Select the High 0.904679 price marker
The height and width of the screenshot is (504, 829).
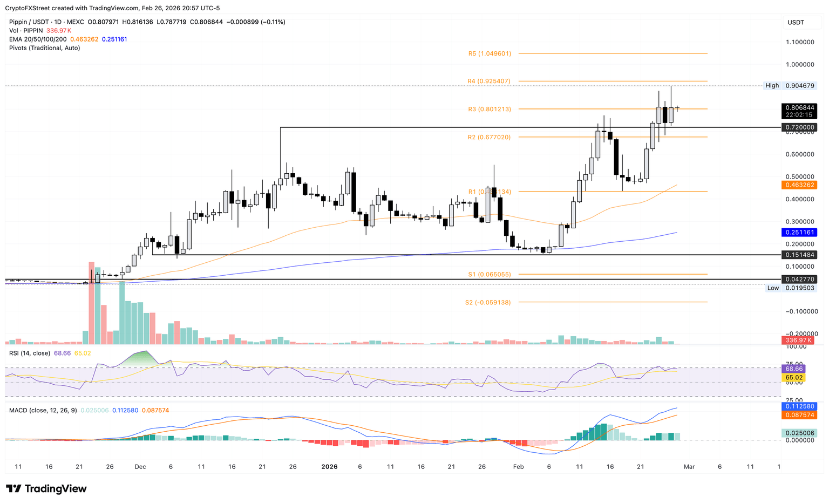click(x=790, y=86)
